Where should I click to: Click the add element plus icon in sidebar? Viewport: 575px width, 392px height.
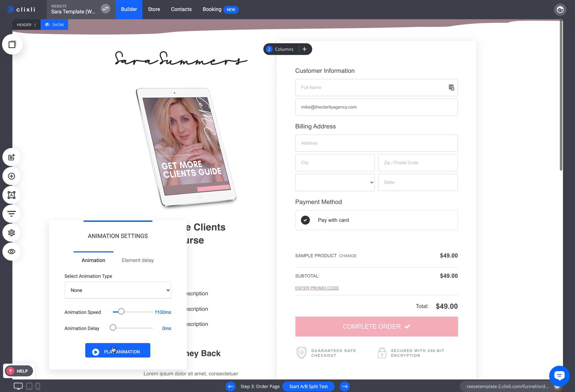(x=11, y=176)
